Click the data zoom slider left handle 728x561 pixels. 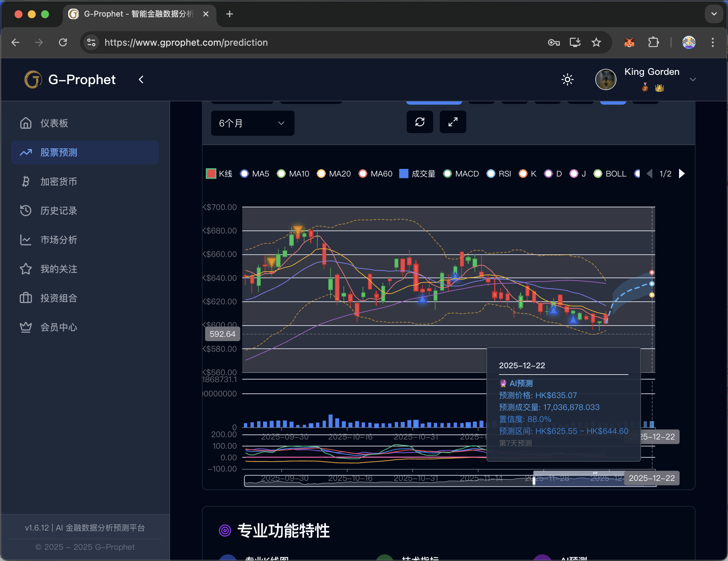[x=534, y=481]
